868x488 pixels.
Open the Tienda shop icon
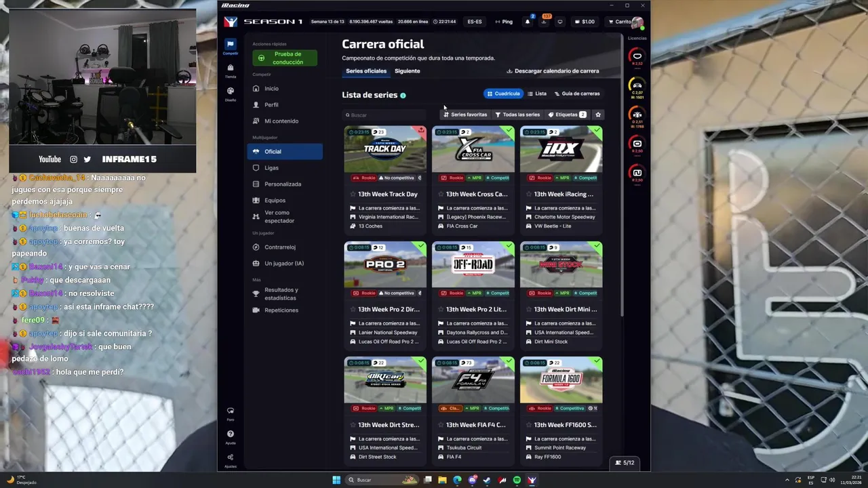tap(231, 68)
